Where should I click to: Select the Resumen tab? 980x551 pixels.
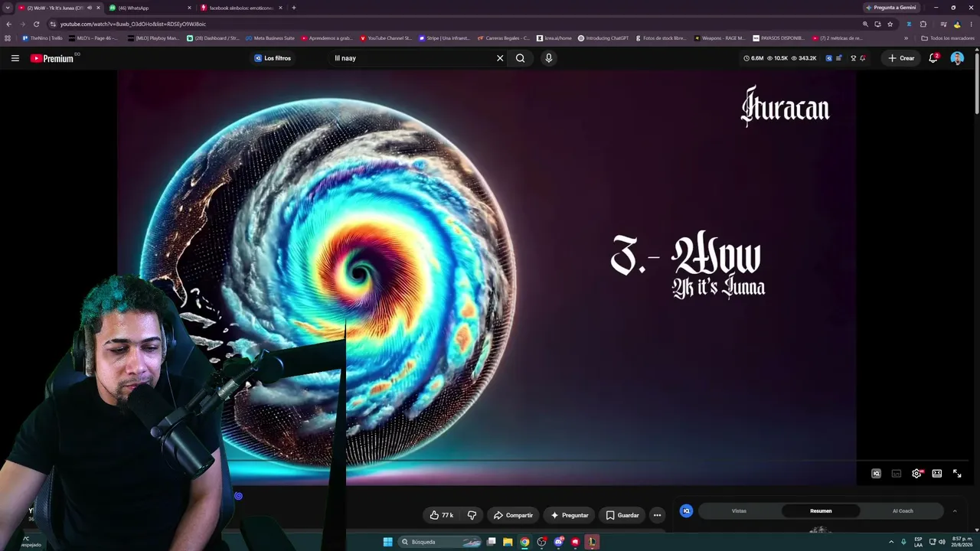click(x=821, y=511)
